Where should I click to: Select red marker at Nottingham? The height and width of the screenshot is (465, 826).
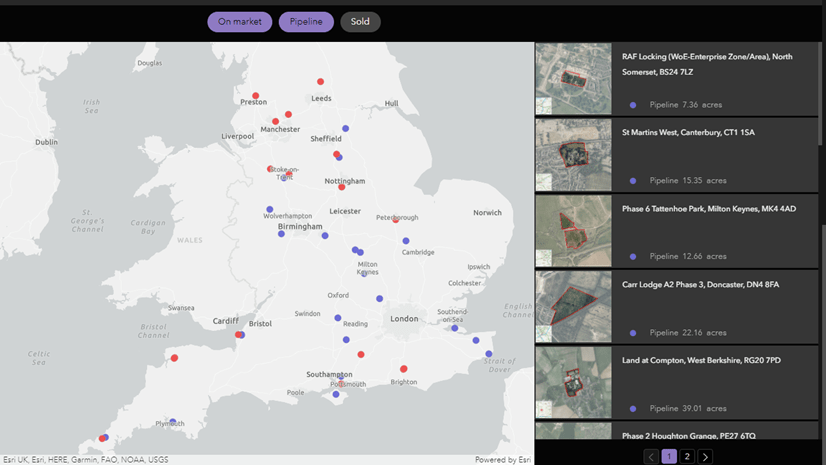[341, 187]
